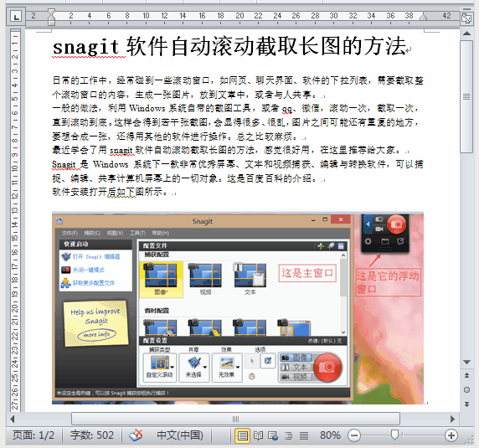Click the video camera icon in floating widget
The height and width of the screenshot is (448, 479).
tap(379, 229)
